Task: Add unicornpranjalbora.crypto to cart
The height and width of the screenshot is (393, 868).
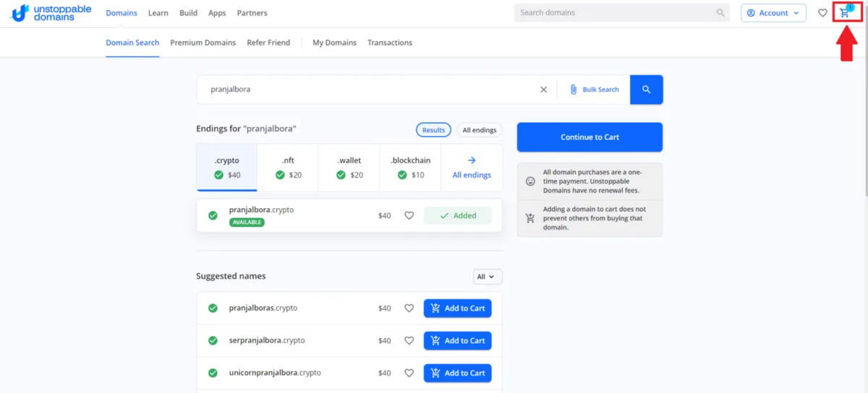Action: [458, 373]
